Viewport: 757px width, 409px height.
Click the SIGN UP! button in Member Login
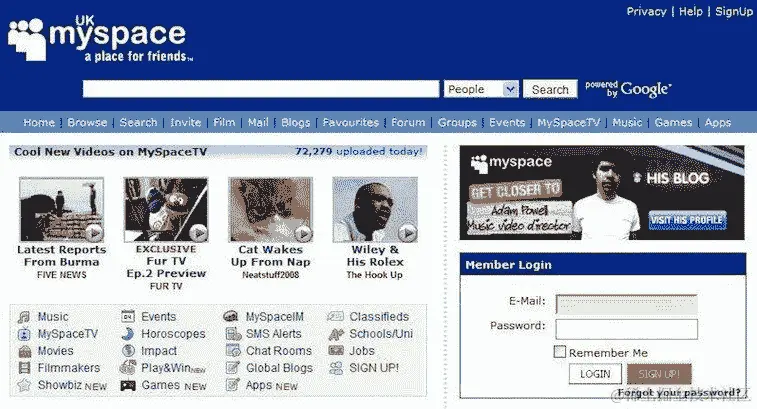click(x=659, y=374)
